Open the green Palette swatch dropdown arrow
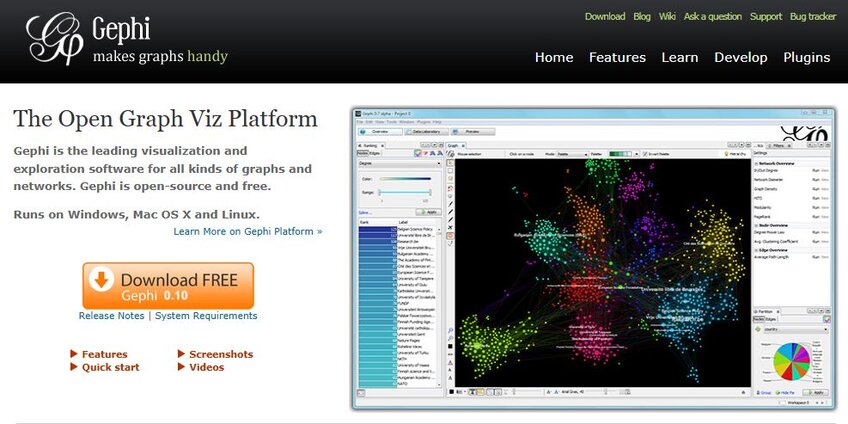 click(x=637, y=154)
